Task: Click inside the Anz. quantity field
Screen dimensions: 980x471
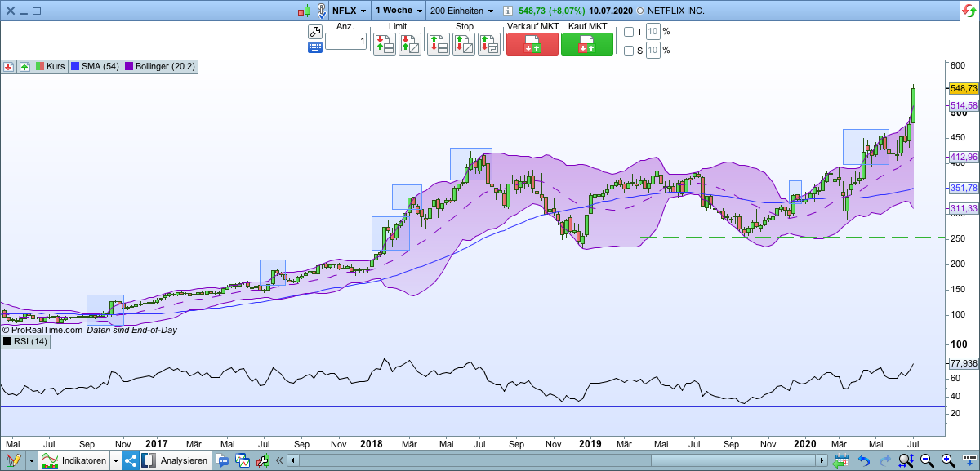Action: pyautogui.click(x=345, y=41)
